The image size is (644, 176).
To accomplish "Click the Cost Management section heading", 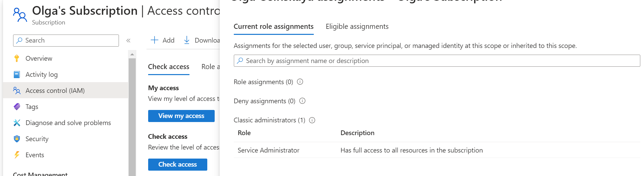I will (40, 174).
